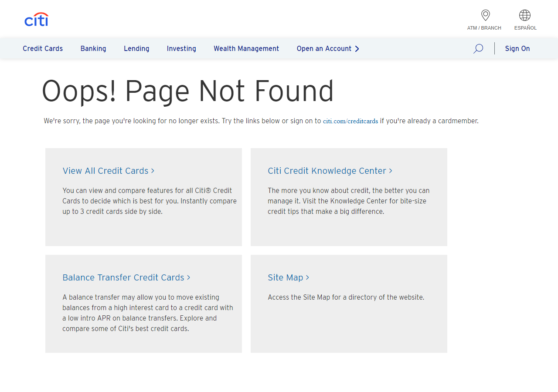The height and width of the screenshot is (392, 558).
Task: Follow the citi.com/creditcards link
Action: tap(350, 121)
